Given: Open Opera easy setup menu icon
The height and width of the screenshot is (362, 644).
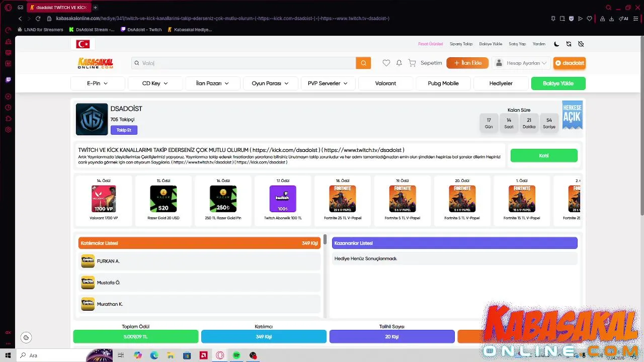Looking at the screenshot, I should click(635, 19).
